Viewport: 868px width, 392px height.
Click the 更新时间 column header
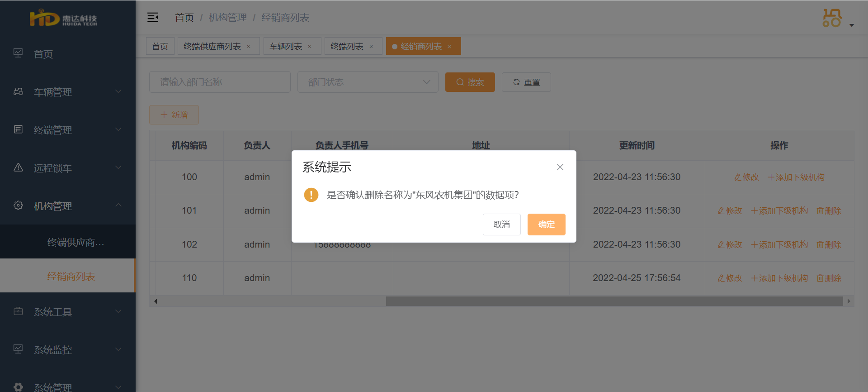pos(637,145)
